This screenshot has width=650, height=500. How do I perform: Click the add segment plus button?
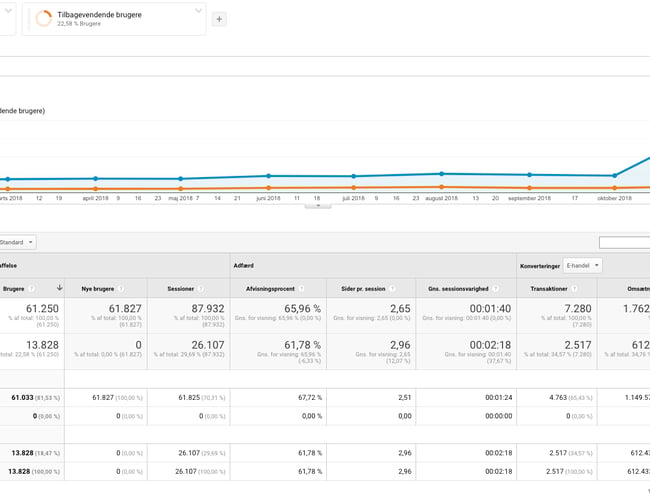click(220, 18)
